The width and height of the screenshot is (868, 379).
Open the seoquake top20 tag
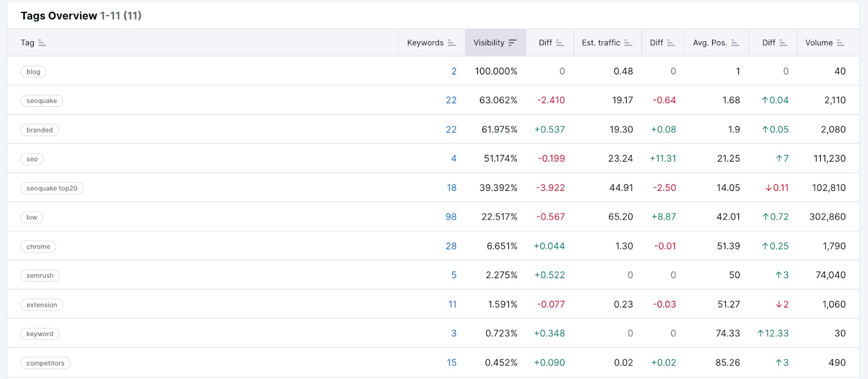52,188
